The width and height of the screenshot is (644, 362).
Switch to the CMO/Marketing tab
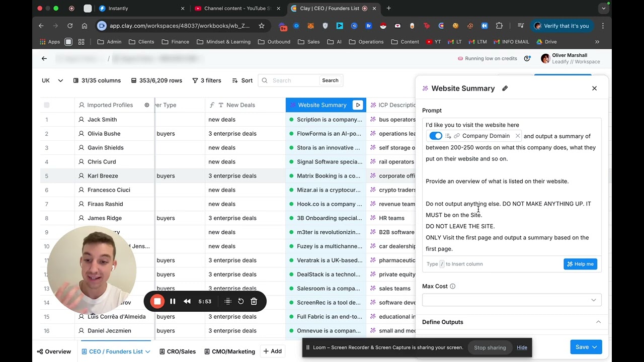click(229, 351)
